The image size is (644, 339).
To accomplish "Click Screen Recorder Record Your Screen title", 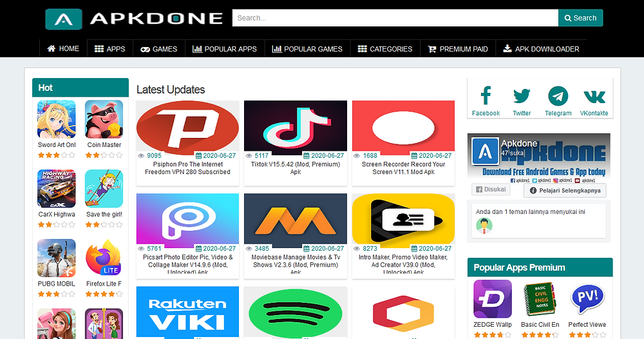I will coord(403,168).
